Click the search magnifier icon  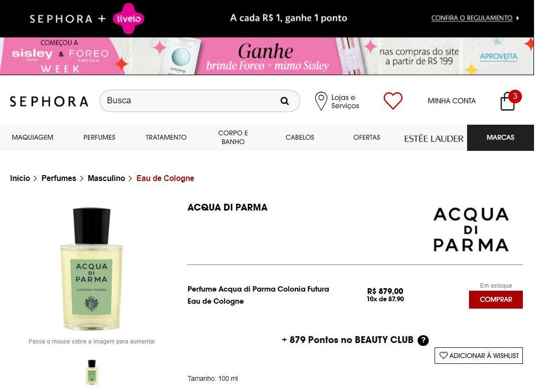(285, 101)
